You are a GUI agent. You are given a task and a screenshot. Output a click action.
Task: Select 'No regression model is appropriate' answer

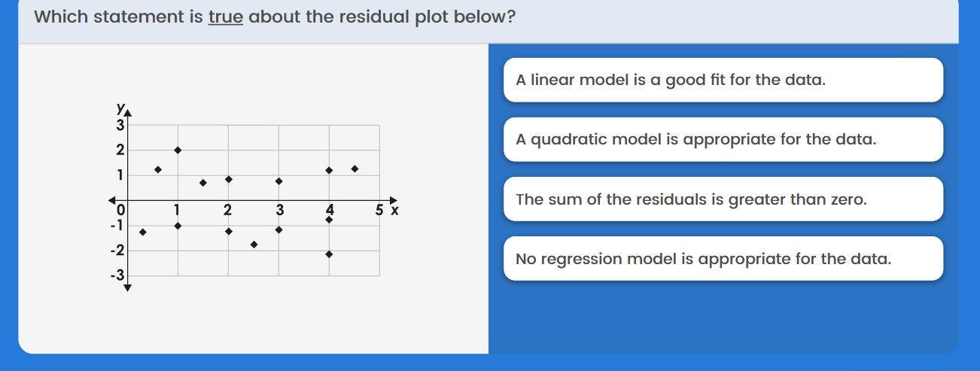pyautogui.click(x=723, y=259)
